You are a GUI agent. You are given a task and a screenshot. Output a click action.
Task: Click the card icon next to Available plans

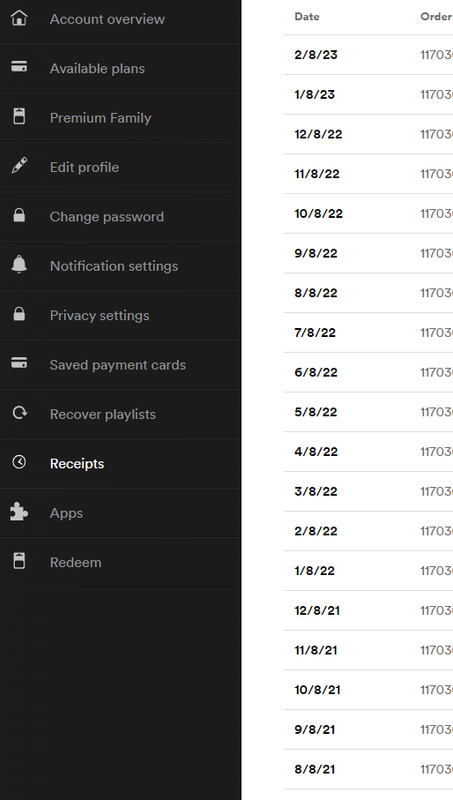click(19, 67)
